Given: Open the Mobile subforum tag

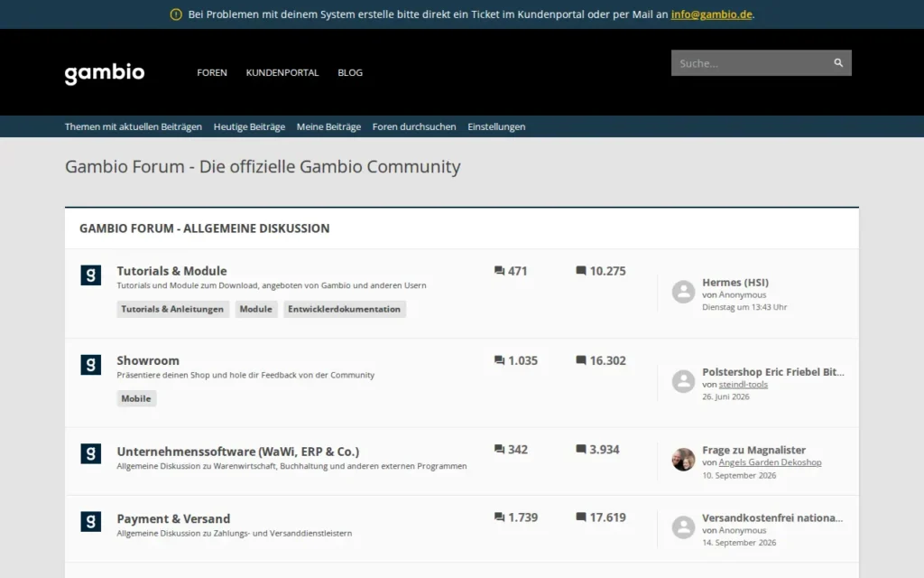Looking at the screenshot, I should point(136,398).
